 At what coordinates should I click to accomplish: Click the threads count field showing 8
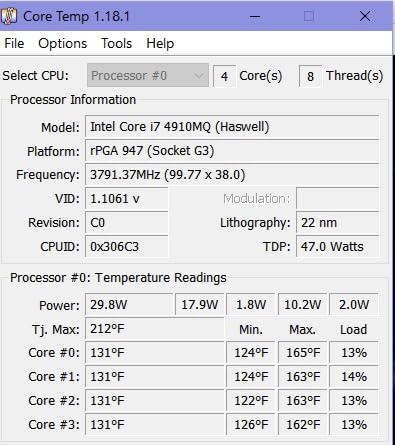310,76
